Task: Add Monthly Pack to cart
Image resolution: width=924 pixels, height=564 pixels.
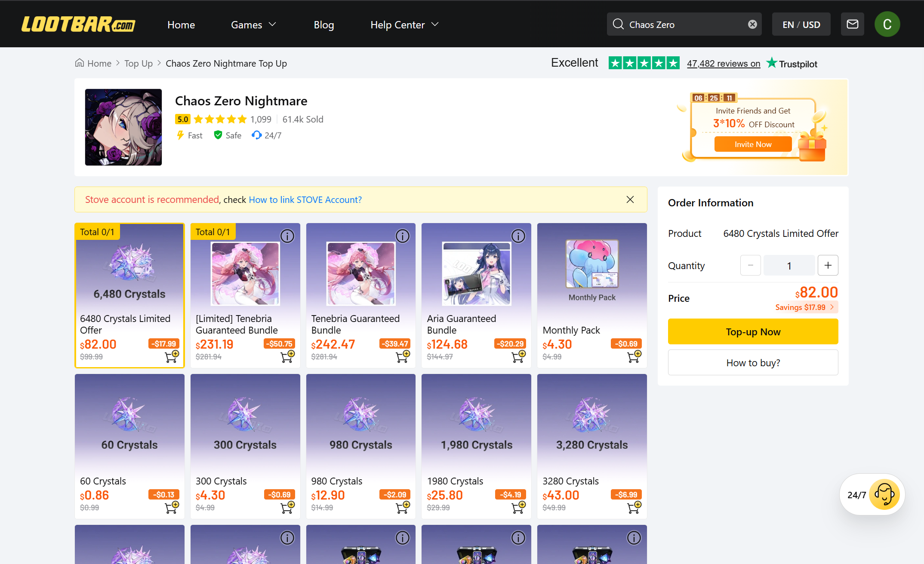Action: click(634, 356)
